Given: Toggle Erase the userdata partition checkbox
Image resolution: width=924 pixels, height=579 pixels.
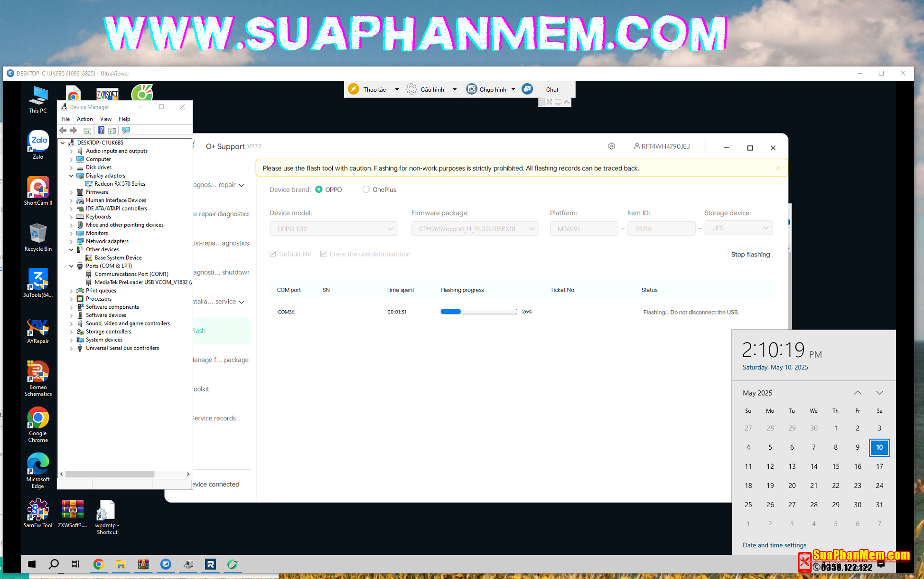Looking at the screenshot, I should click(x=323, y=254).
